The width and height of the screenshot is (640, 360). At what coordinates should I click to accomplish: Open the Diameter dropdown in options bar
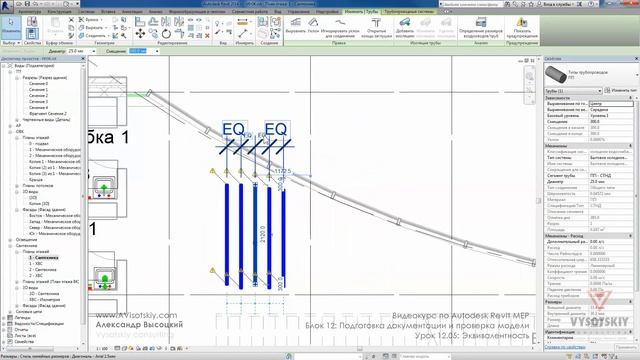pyautogui.click(x=94, y=51)
